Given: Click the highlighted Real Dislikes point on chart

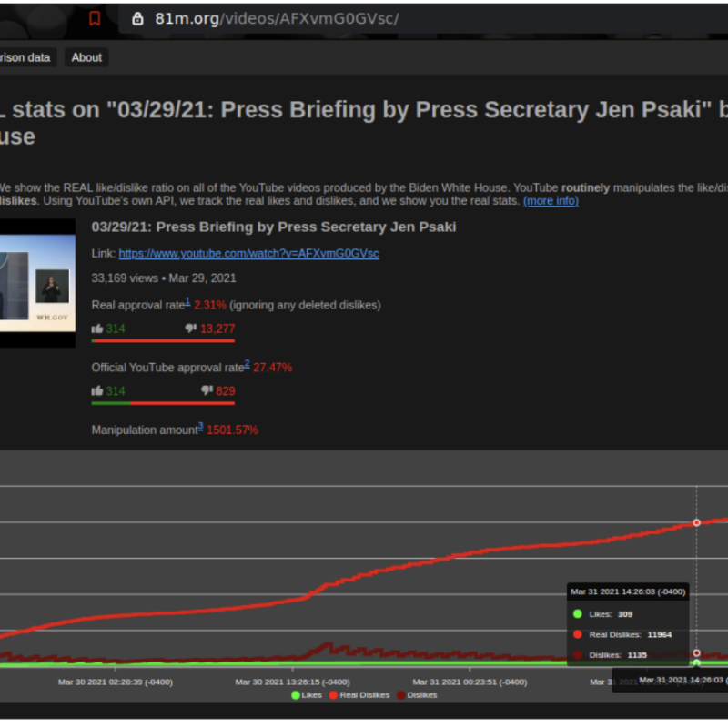Looking at the screenshot, I should [x=697, y=522].
